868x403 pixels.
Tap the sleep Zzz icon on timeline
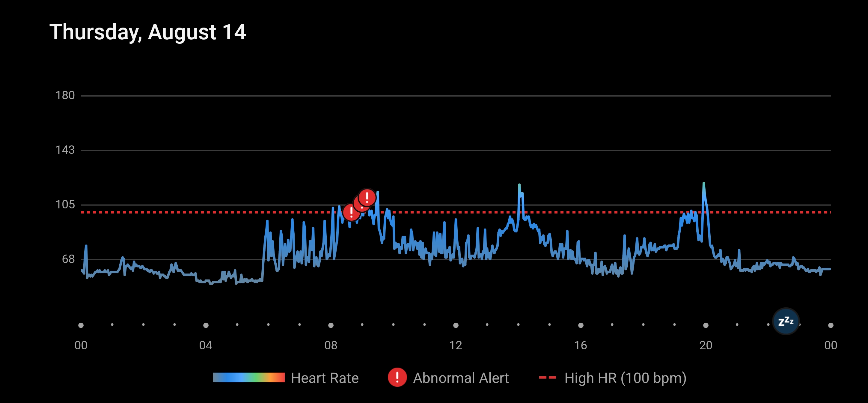pos(786,321)
